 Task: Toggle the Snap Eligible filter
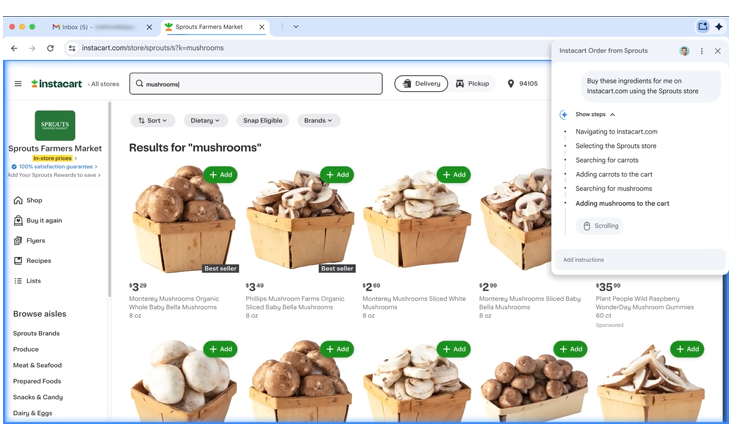[x=263, y=121]
